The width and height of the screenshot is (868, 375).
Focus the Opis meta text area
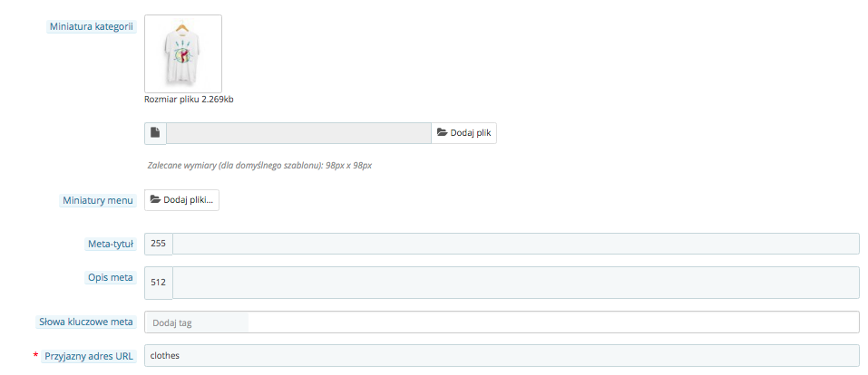(x=516, y=283)
